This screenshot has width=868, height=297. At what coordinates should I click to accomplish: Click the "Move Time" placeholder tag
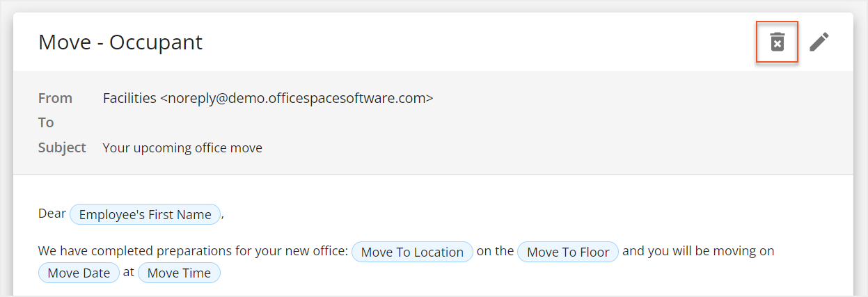pyautogui.click(x=179, y=273)
